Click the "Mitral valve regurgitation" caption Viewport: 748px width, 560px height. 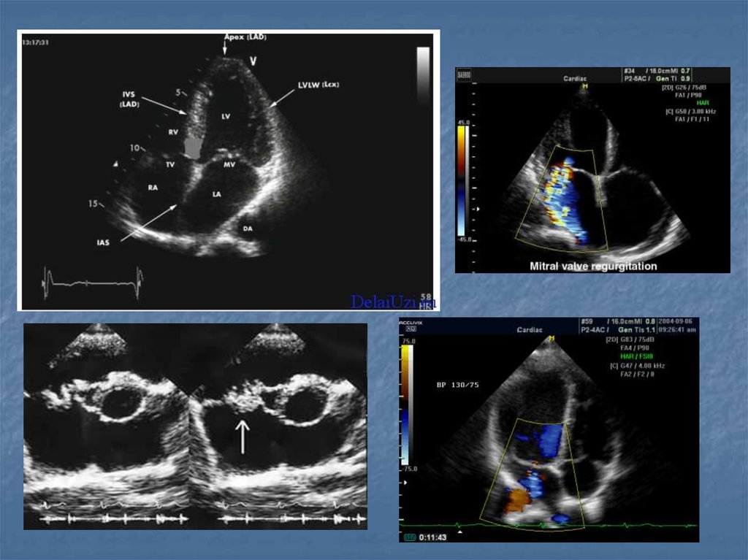click(x=593, y=266)
